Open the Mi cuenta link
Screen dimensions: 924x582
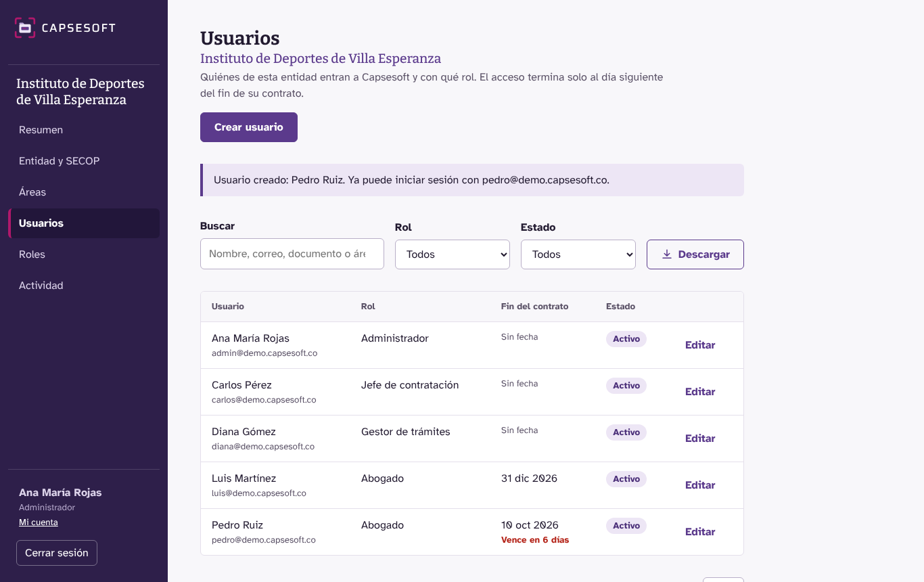(x=39, y=522)
